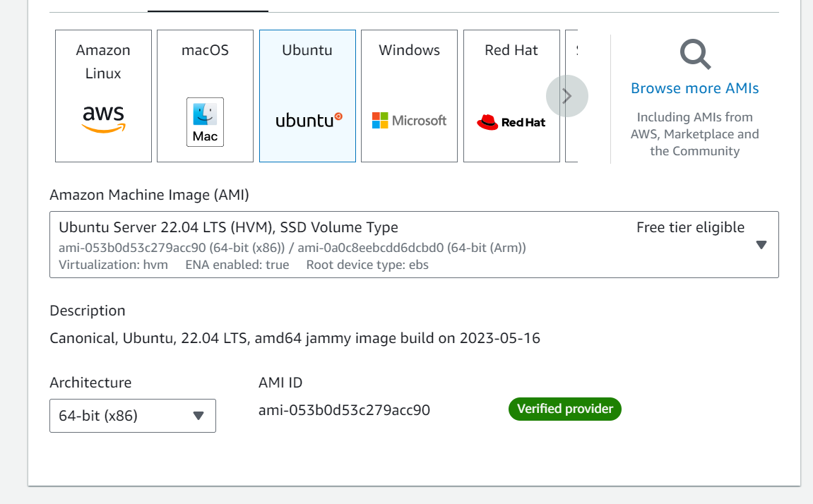Screen dimensions: 813x504
Task: Click the ubuntu logo
Action: [x=309, y=120]
